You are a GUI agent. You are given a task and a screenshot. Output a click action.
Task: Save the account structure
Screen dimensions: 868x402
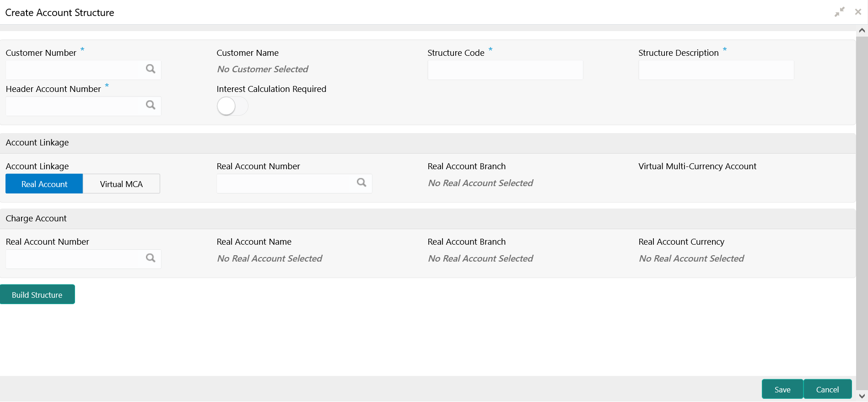tap(782, 389)
